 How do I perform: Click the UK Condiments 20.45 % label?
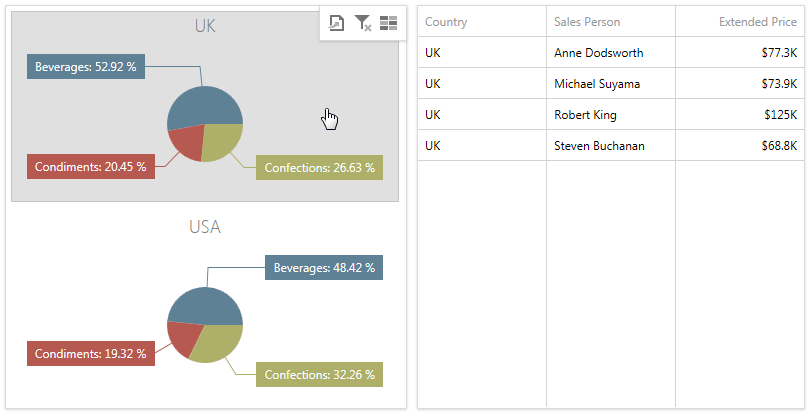[x=90, y=167]
